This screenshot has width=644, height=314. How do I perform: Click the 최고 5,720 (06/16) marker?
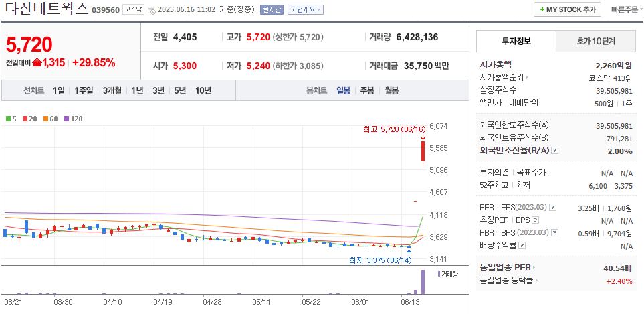click(393, 129)
